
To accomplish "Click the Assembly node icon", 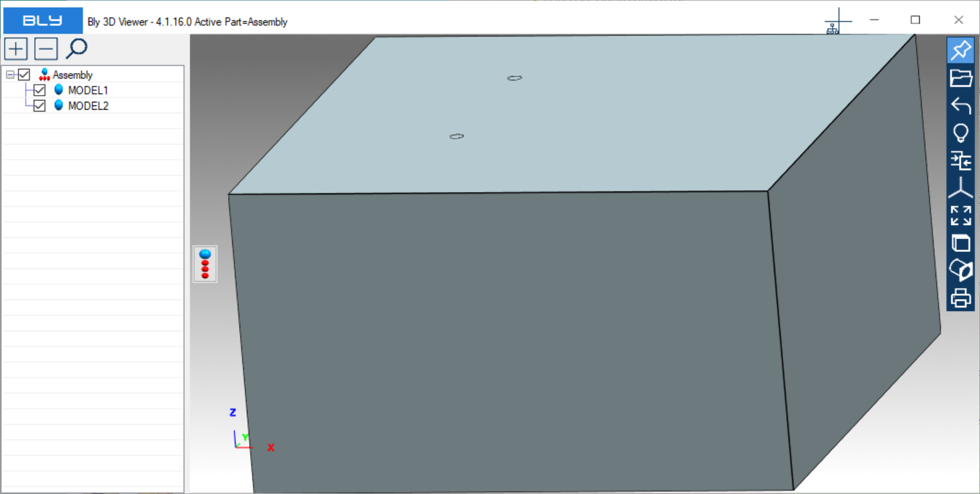I will point(44,74).
